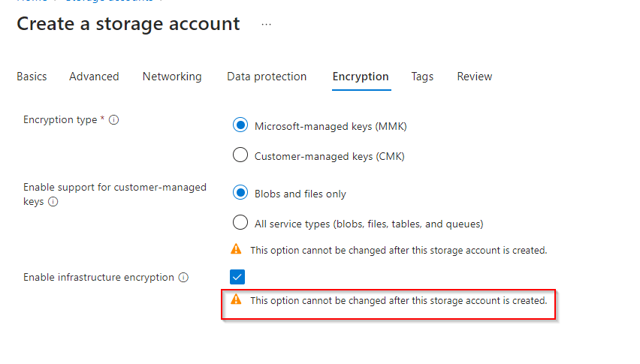
Task: Select the Encryption tab
Action: [361, 77]
